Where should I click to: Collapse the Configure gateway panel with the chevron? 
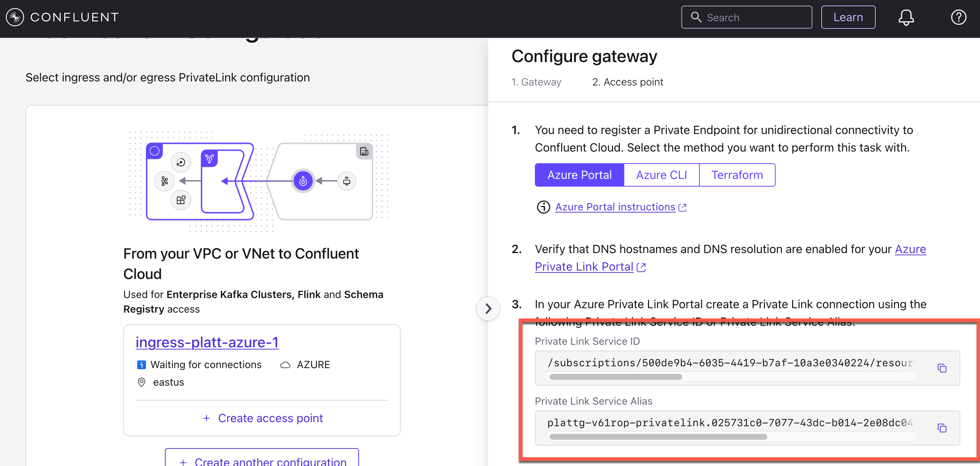(x=488, y=308)
